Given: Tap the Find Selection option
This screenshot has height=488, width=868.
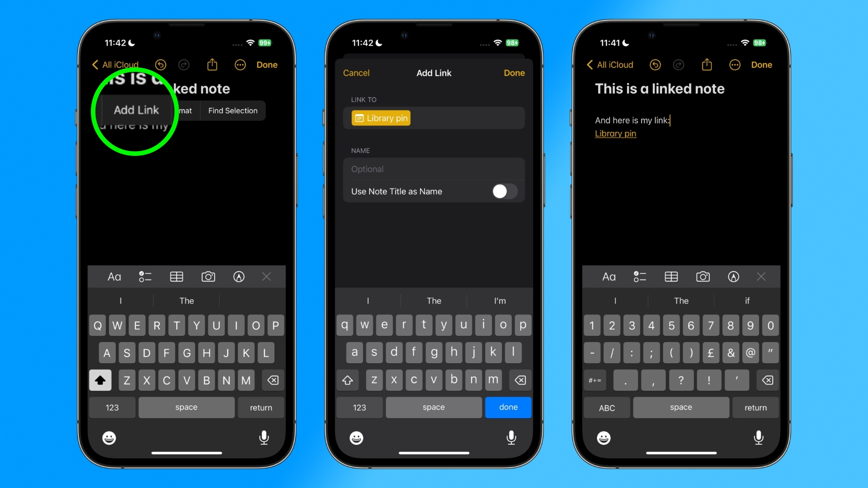Looking at the screenshot, I should pos(233,110).
